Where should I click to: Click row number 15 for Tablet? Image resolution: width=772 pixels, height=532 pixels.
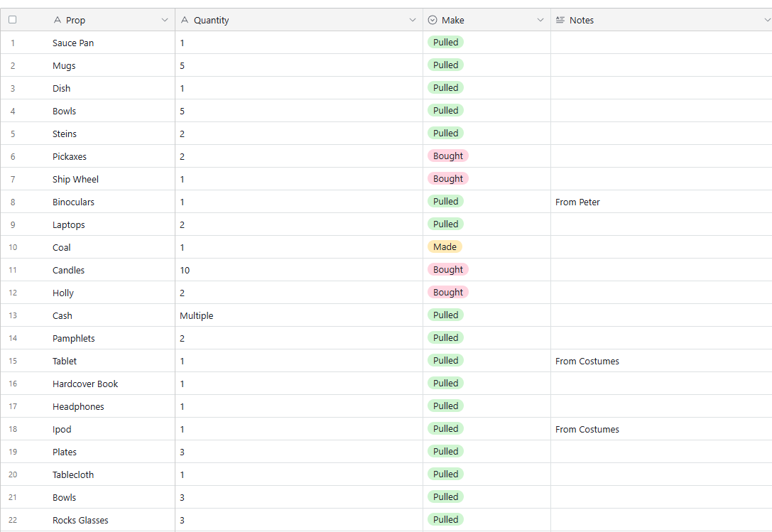[13, 362]
